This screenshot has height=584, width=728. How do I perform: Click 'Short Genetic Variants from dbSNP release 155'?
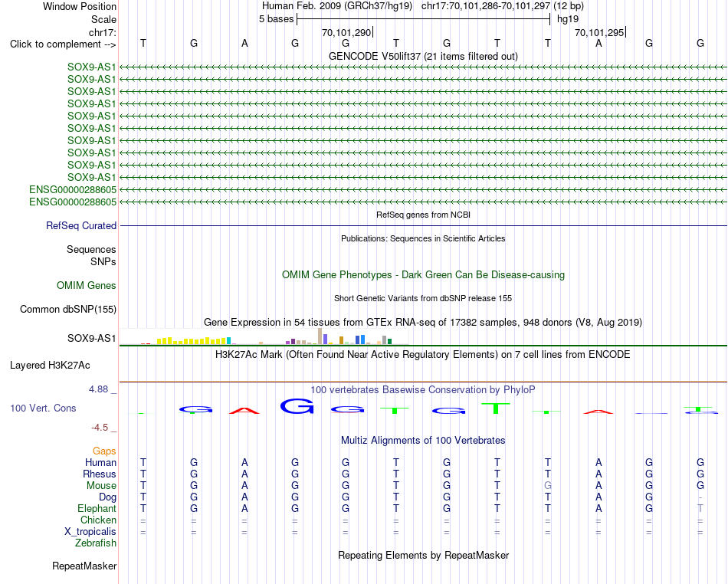(x=423, y=298)
